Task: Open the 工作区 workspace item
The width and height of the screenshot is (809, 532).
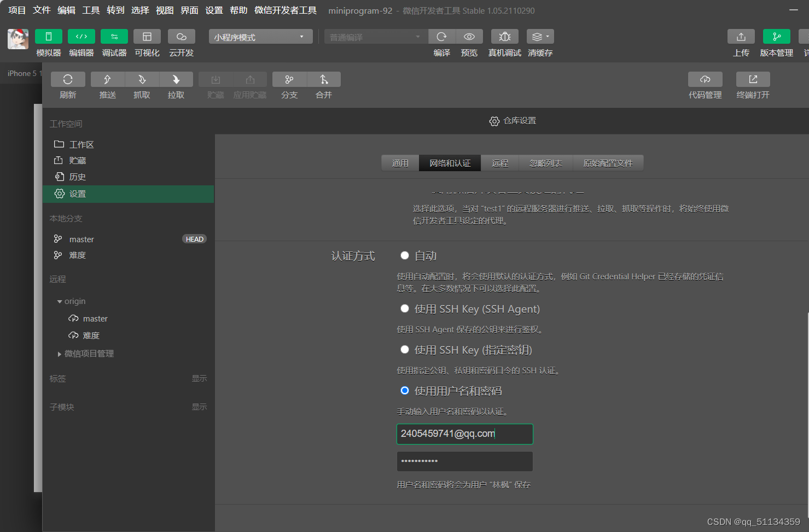Action: click(x=128, y=144)
